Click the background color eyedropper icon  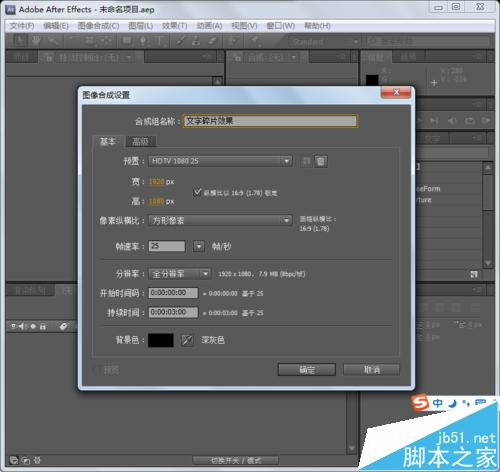point(187,340)
